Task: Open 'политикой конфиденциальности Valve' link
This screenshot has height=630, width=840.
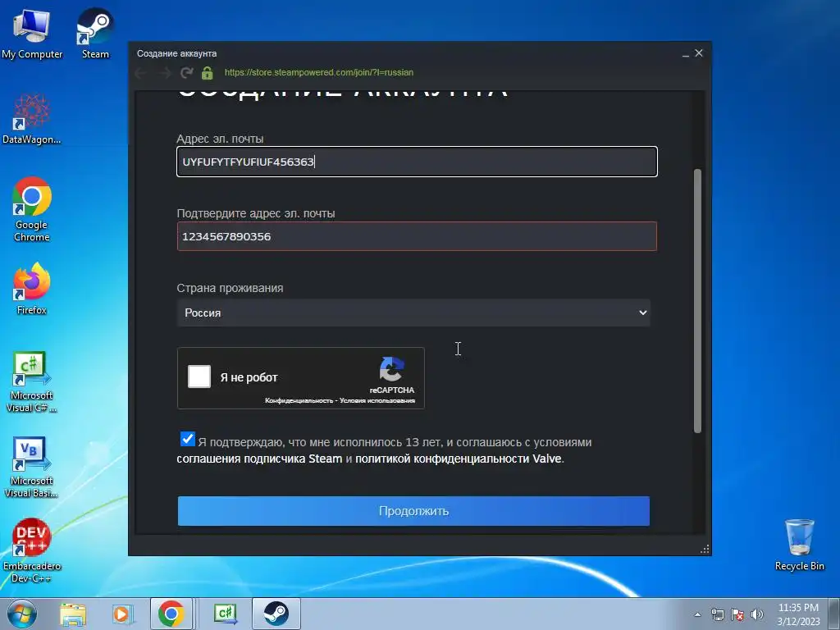Action: [x=458, y=459]
